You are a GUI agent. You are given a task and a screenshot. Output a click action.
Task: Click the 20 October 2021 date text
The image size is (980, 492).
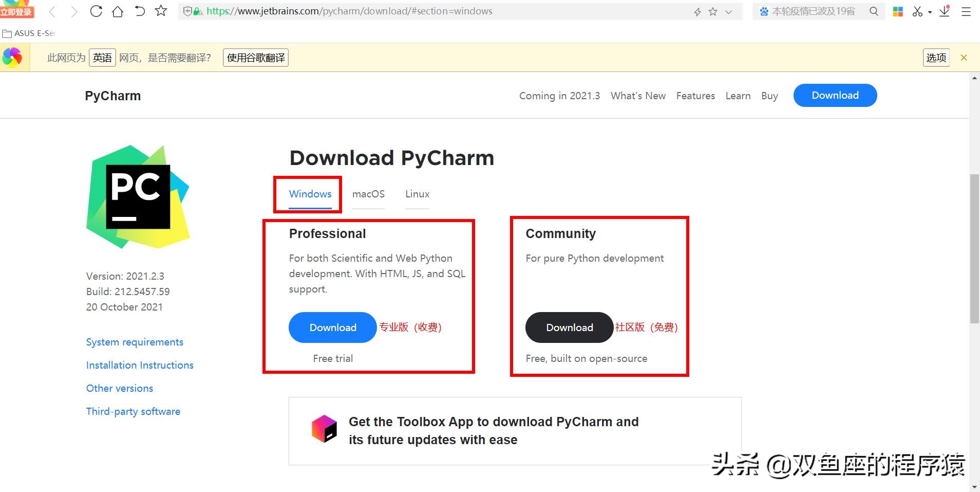pos(124,307)
